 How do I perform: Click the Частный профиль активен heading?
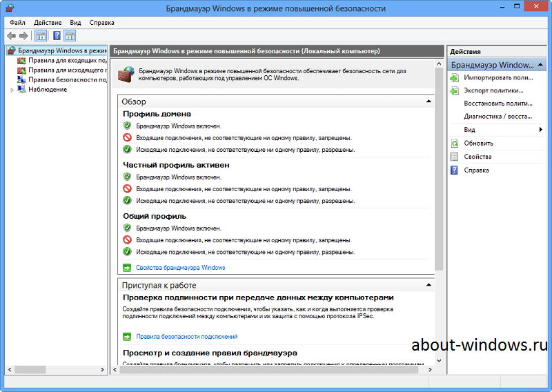pos(176,165)
